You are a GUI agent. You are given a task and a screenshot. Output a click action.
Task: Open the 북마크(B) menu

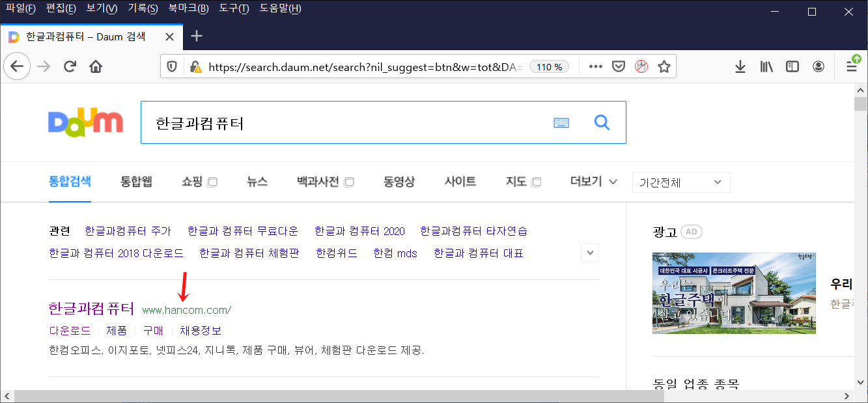[x=188, y=8]
